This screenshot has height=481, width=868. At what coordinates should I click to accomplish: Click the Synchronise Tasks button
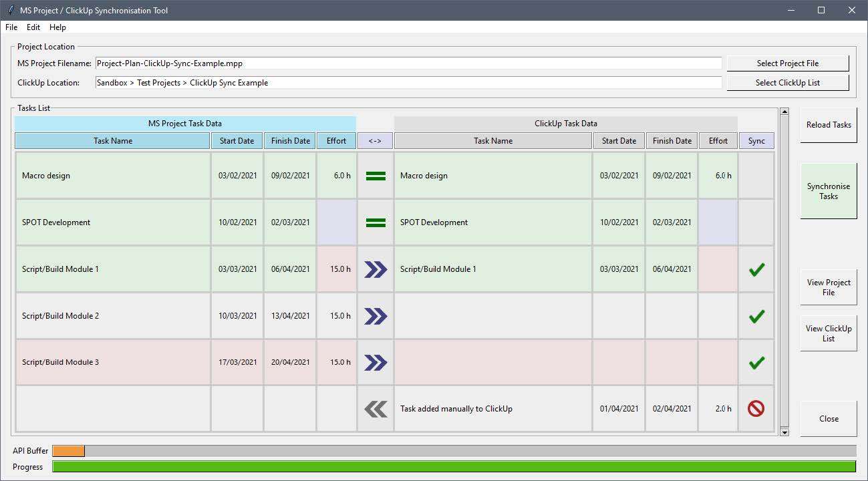(829, 191)
